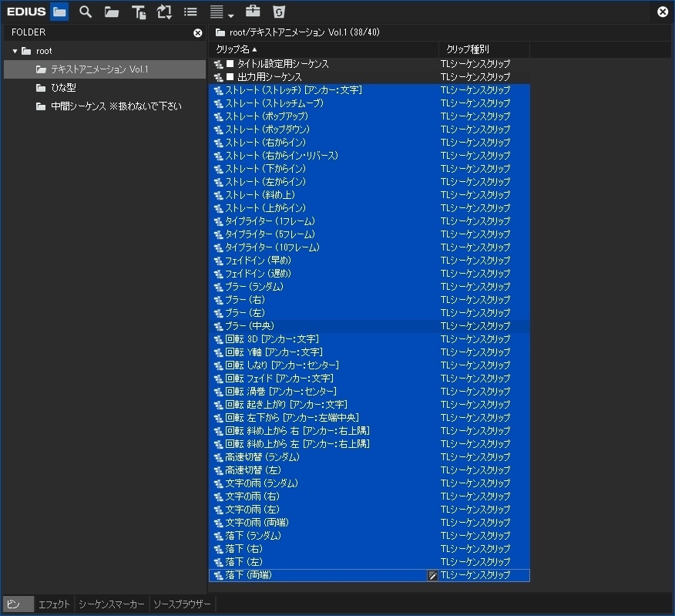The image size is (675, 616).
Task: Open the tools briefcase icon
Action: (x=253, y=12)
